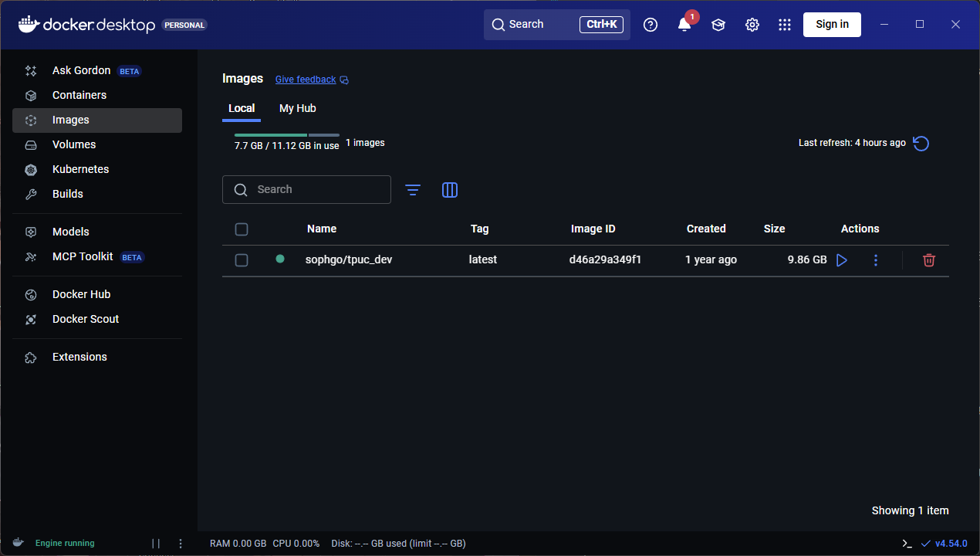
Task: Switch to the My Hub tab
Action: [x=298, y=108]
